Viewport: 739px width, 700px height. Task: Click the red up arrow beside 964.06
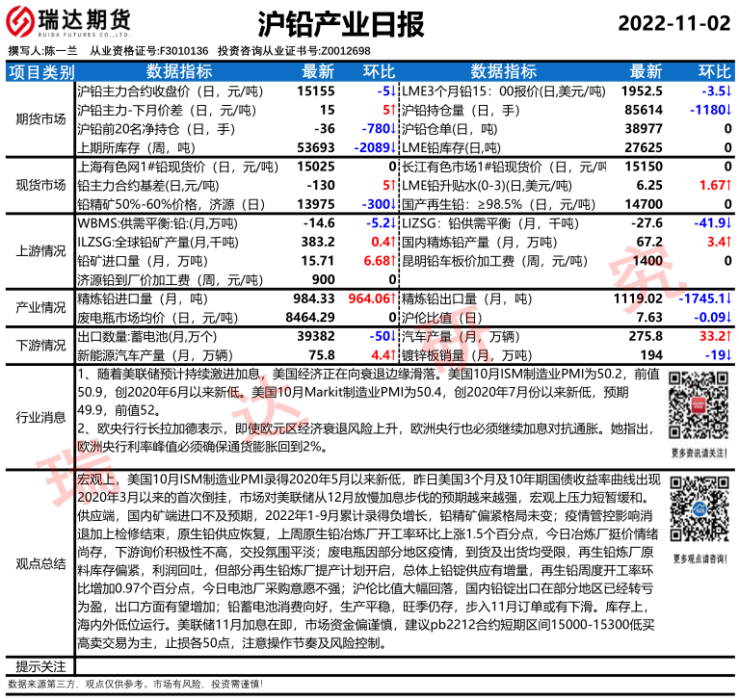pyautogui.click(x=393, y=299)
